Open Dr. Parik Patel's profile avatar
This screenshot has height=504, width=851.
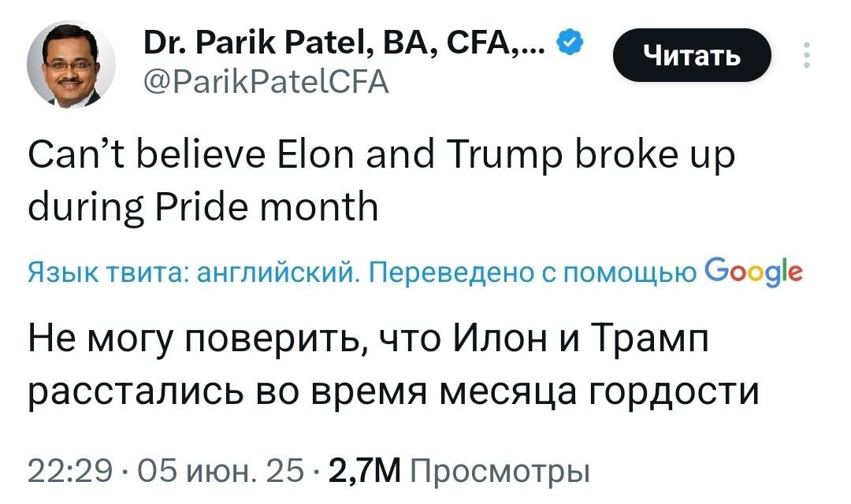point(71,61)
